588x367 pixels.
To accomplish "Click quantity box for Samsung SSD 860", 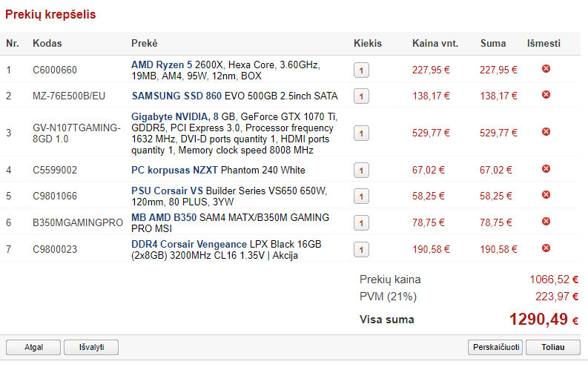I will (x=361, y=96).
